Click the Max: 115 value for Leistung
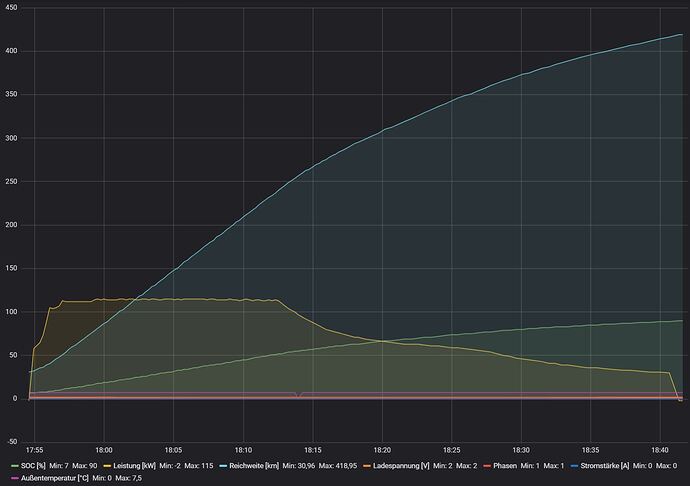The image size is (690, 486). pos(199,465)
